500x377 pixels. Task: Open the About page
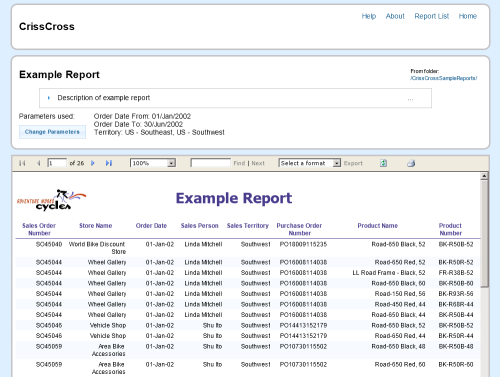(395, 16)
